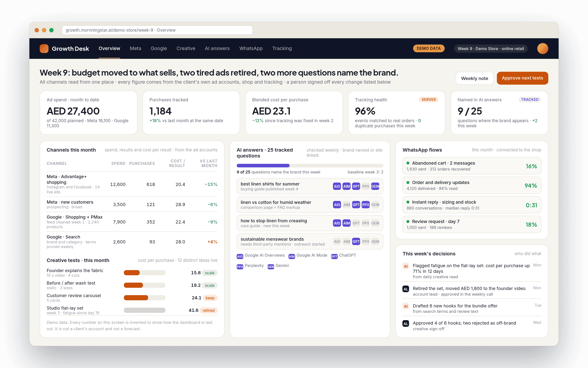Click GEM badge on best linen shirts row
588x368 pixels.
pos(375,186)
